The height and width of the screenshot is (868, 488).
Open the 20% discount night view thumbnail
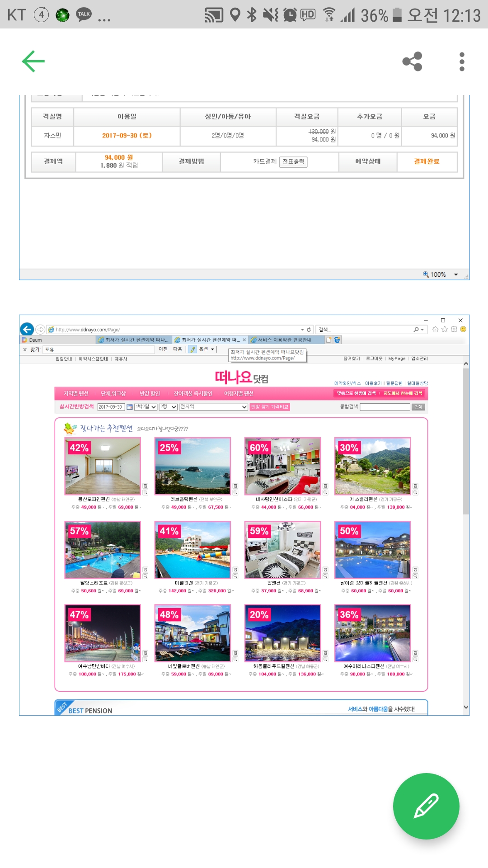[x=282, y=633]
